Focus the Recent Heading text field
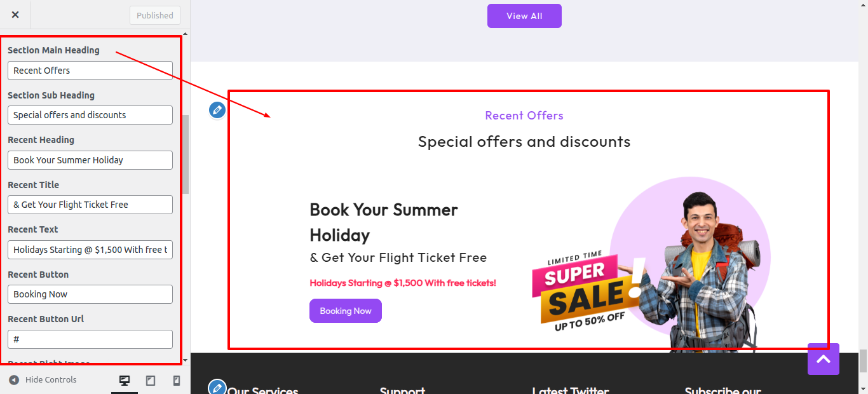This screenshot has height=394, width=868. (90, 160)
